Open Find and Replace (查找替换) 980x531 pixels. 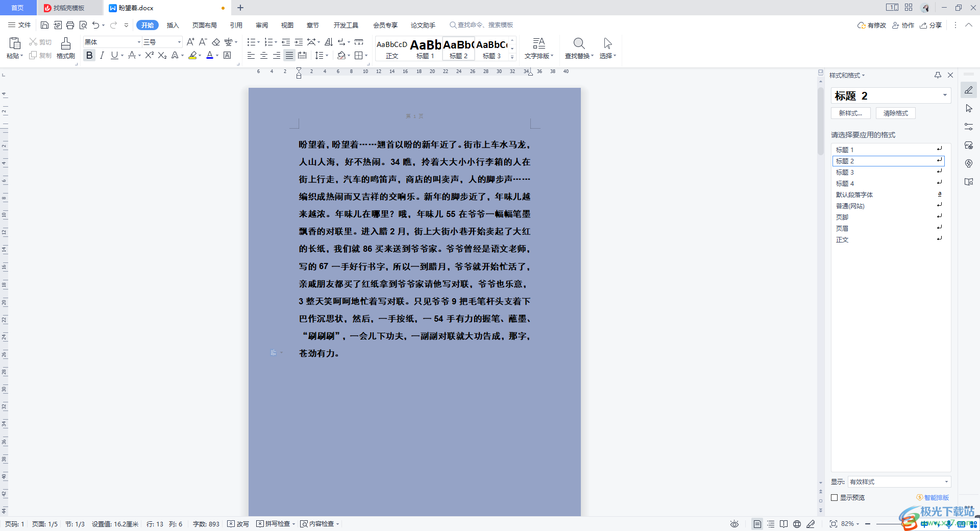579,49
